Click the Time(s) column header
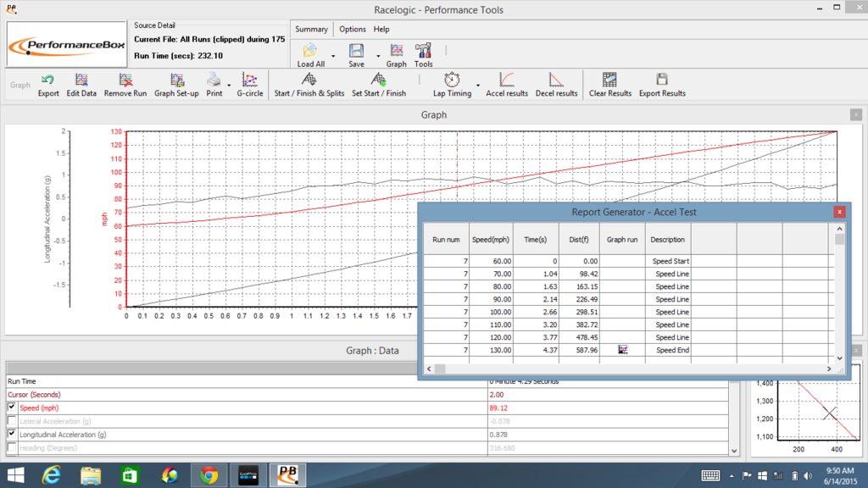Viewport: 868px width, 488px height. [536, 240]
